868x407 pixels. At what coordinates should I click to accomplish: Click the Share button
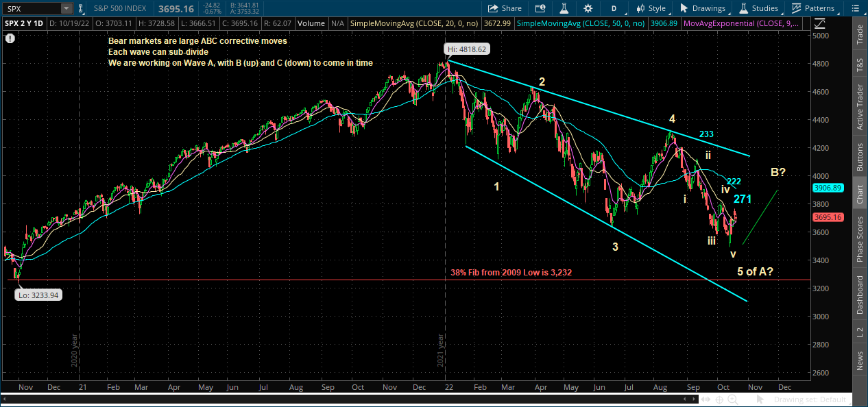point(505,8)
